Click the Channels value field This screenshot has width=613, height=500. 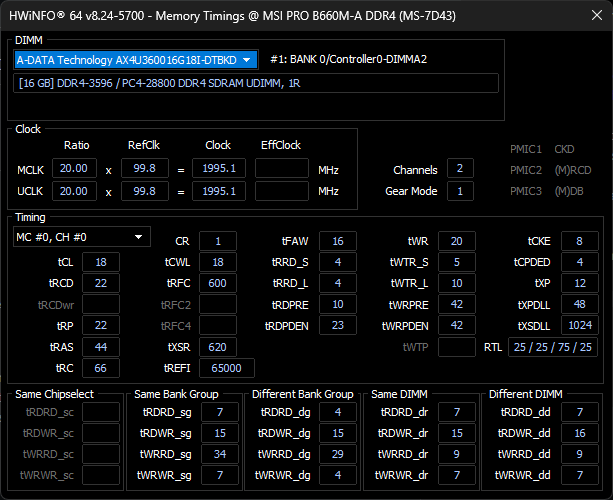tap(460, 168)
